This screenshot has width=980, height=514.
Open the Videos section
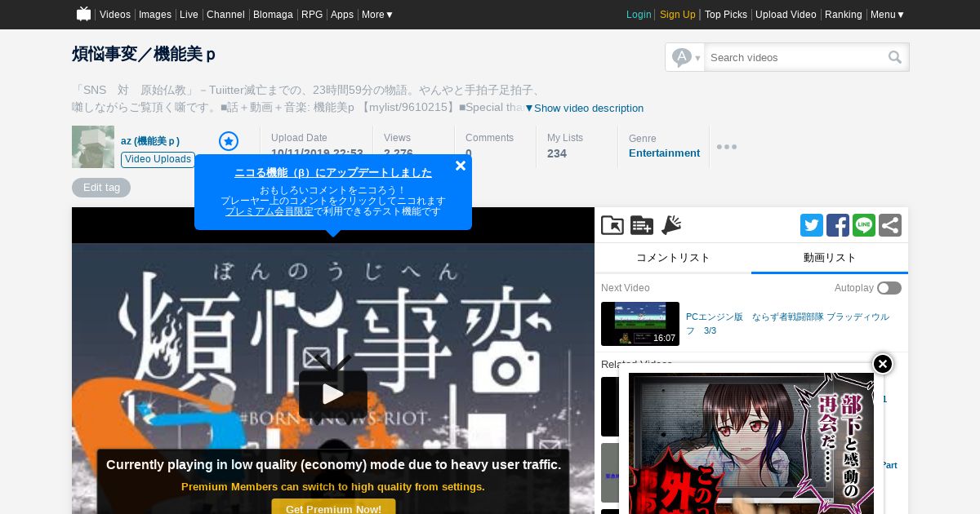click(x=115, y=15)
